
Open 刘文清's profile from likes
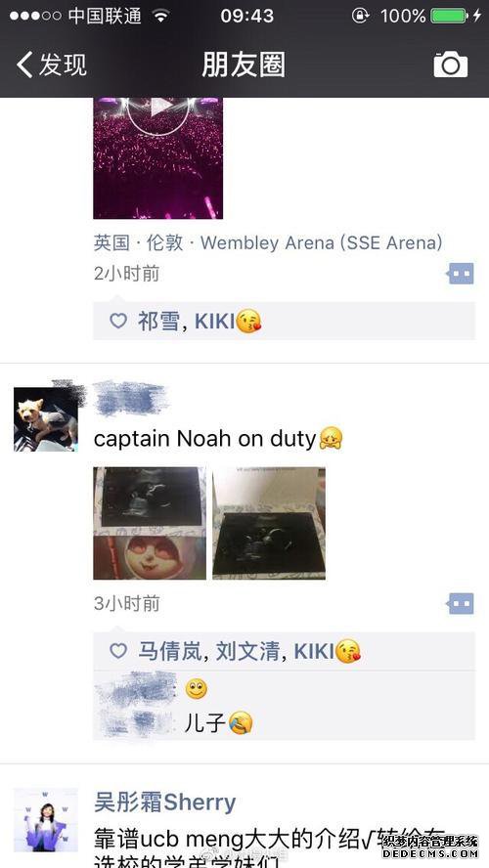247,651
